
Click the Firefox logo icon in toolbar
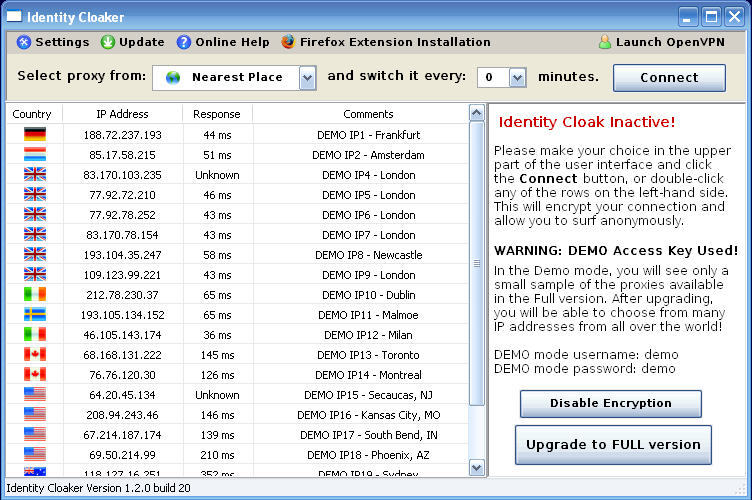point(288,42)
